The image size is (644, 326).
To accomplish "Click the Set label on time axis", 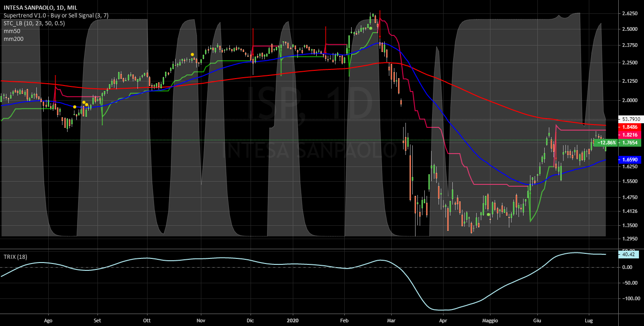I will pos(97,320).
